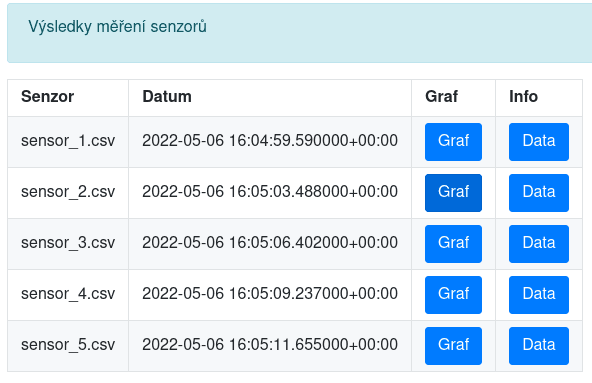Open Data for sensor_4.csv
Viewport: 592px width, 383px height.
tap(539, 295)
